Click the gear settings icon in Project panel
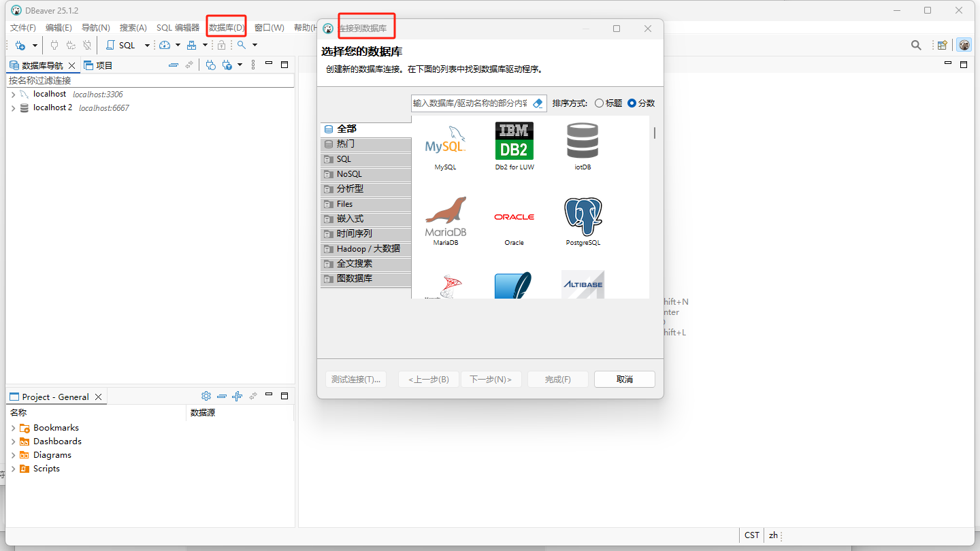The width and height of the screenshot is (980, 551). pyautogui.click(x=206, y=396)
